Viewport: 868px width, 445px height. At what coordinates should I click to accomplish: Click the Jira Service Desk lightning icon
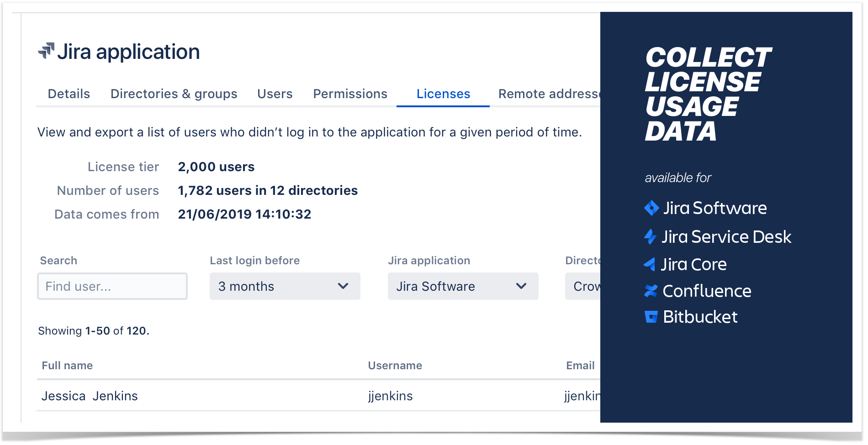(650, 237)
